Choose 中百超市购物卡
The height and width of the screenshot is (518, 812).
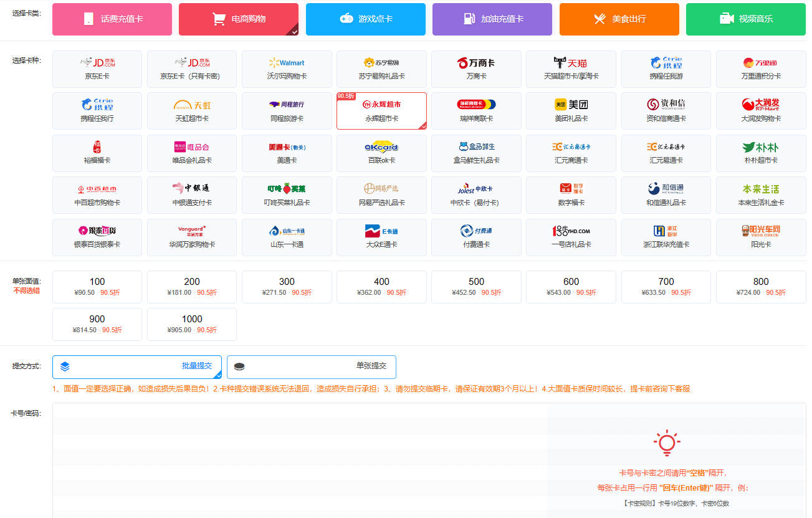97,195
